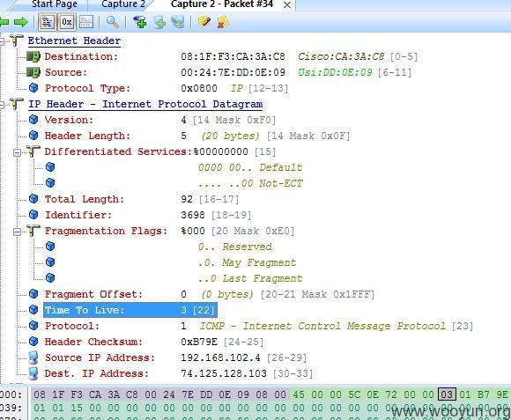Click the green insert-plus toolbar icon

[159, 23]
